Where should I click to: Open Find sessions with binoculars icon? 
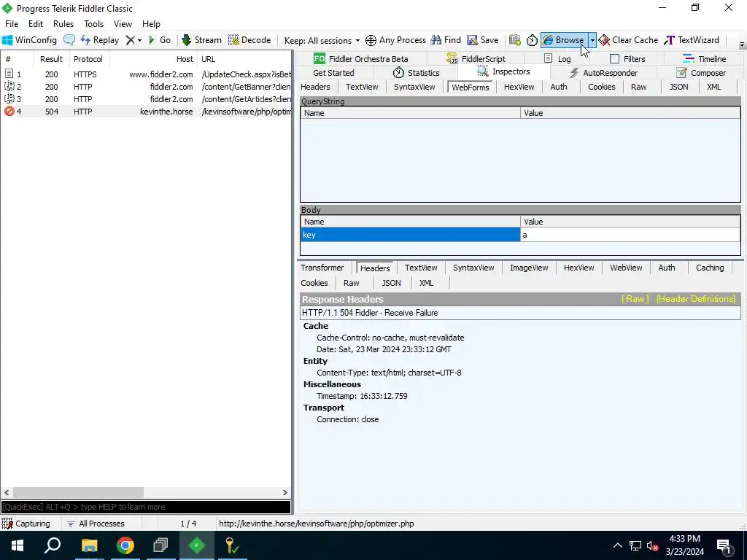[446, 40]
